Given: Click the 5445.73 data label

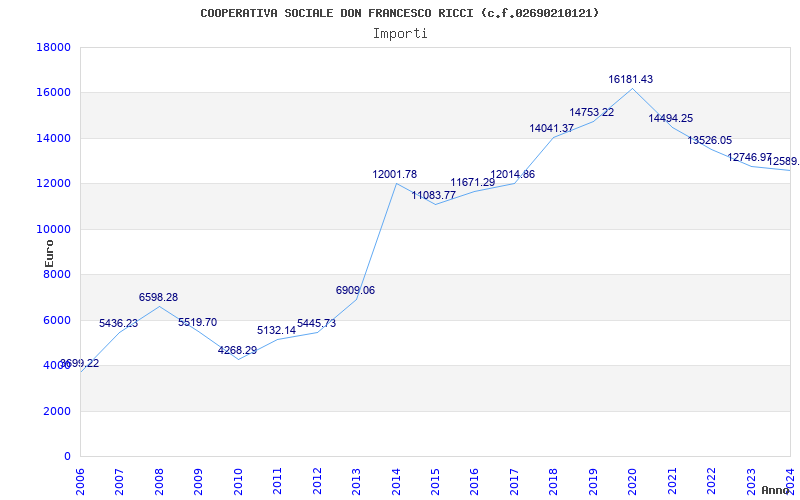Looking at the screenshot, I should [x=316, y=323].
